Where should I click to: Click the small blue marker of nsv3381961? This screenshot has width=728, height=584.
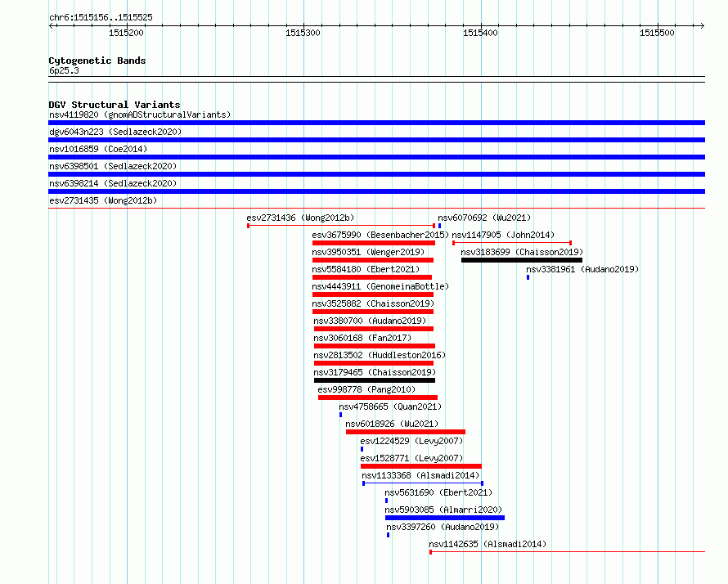tap(528, 277)
